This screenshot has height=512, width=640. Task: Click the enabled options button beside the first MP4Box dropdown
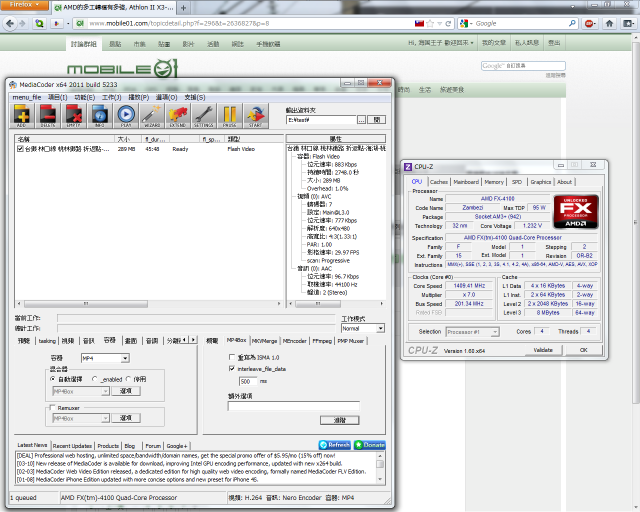point(126,391)
